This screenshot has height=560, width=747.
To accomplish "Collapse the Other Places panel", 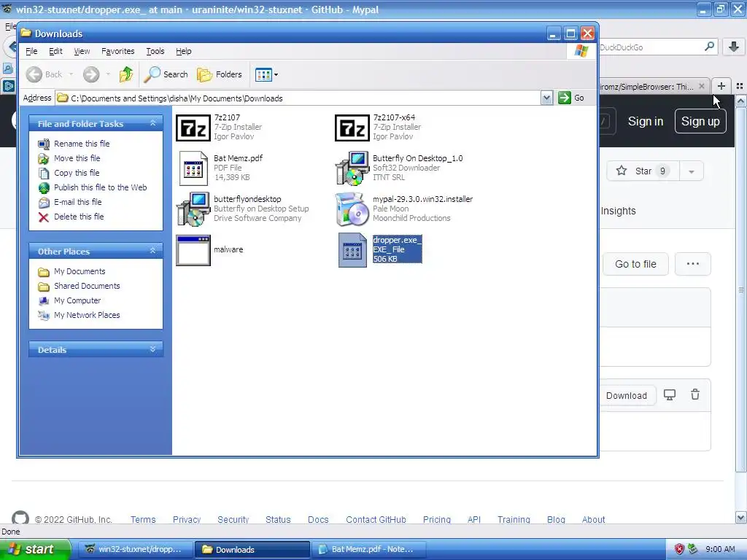I will coord(153,251).
